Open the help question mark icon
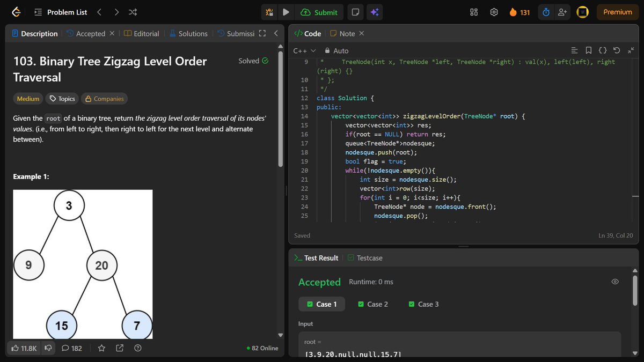Screen dimensions: 644x362 pyautogui.click(x=138, y=348)
